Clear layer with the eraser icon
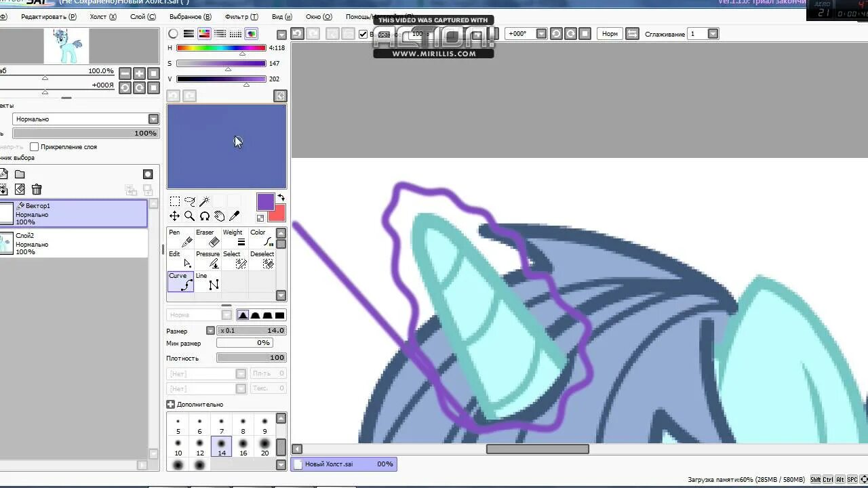Image resolution: width=868 pixels, height=488 pixels. (20, 190)
